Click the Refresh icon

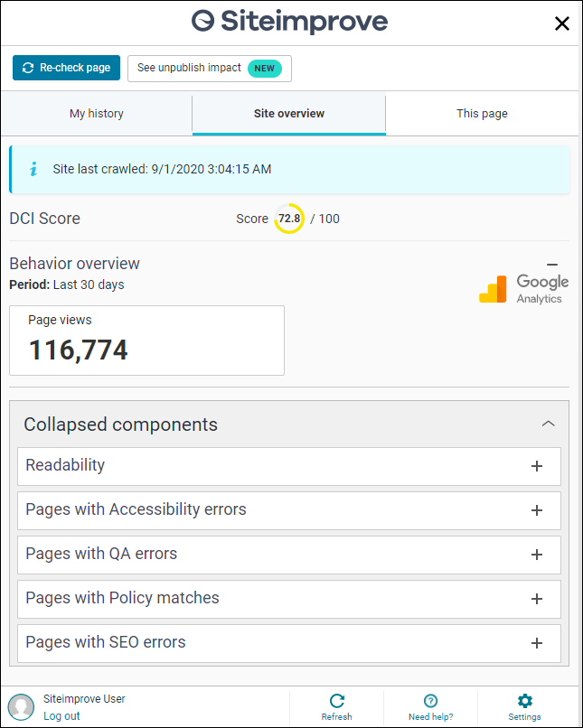tap(337, 701)
